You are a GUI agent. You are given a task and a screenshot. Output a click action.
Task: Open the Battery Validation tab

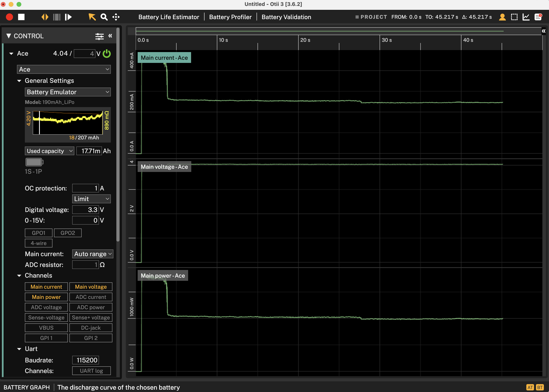[x=286, y=17]
